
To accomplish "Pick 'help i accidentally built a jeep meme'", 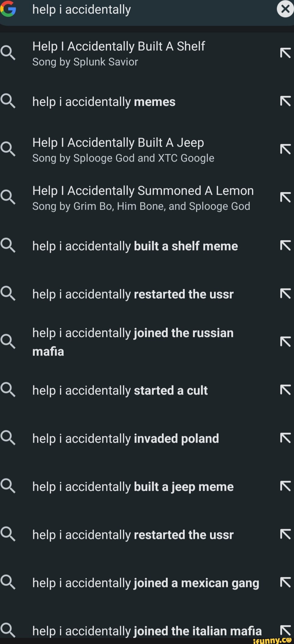I will click(x=133, y=487).
